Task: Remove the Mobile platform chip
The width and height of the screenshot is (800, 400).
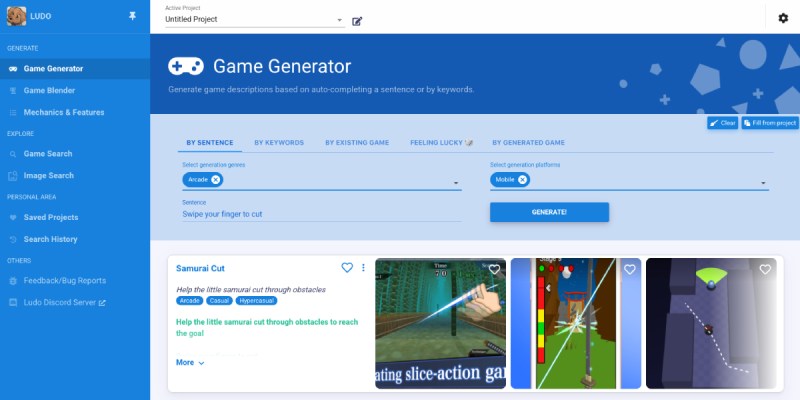Action: (x=522, y=180)
